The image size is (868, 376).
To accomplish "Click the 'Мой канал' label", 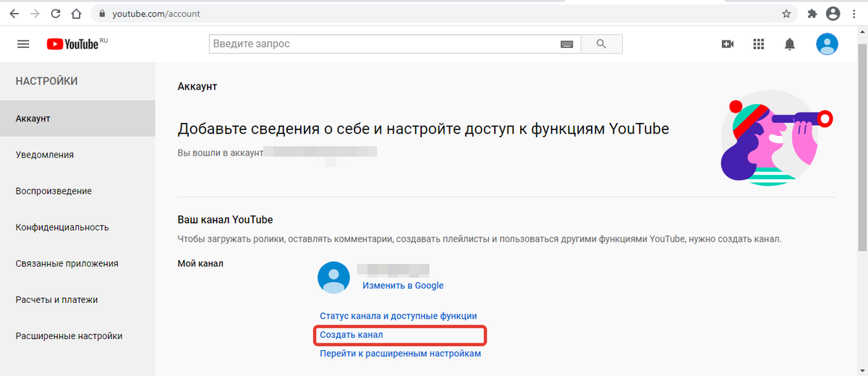I will (x=200, y=263).
